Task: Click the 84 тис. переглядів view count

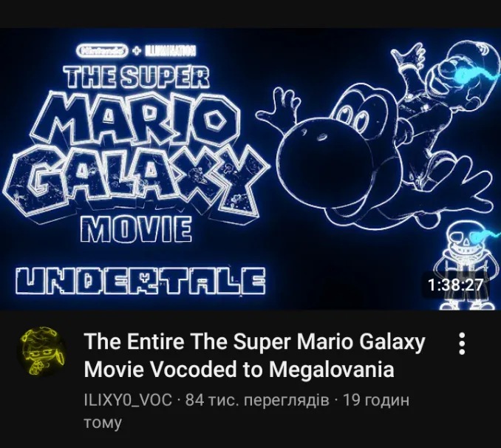Action: [257, 400]
